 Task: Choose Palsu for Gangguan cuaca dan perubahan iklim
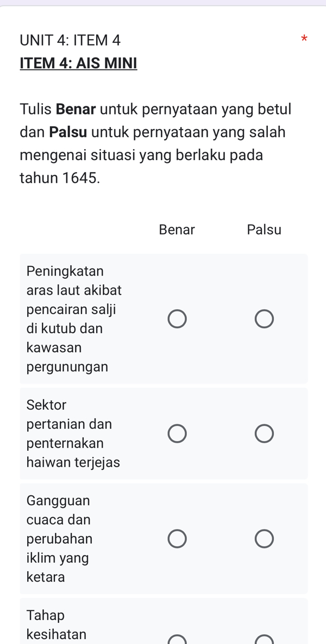tap(264, 538)
